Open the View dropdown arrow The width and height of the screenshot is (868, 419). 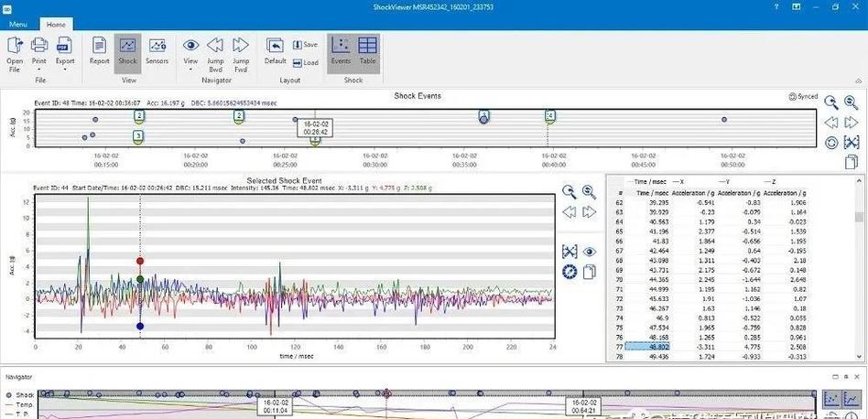(191, 70)
